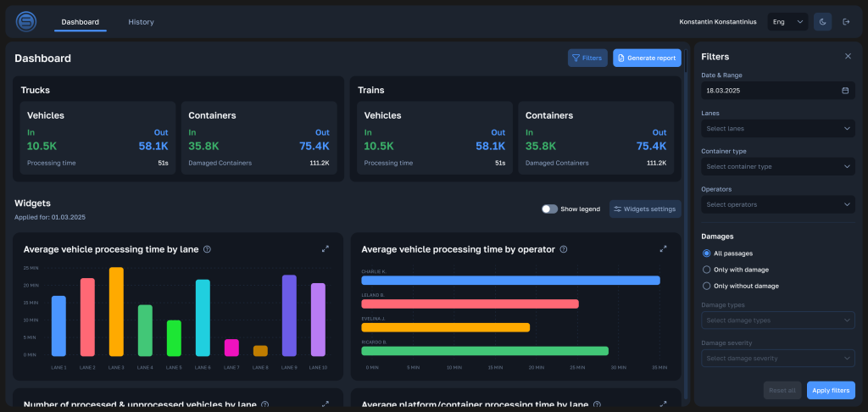This screenshot has height=412, width=868.
Task: Select Only with damage option
Action: point(706,270)
